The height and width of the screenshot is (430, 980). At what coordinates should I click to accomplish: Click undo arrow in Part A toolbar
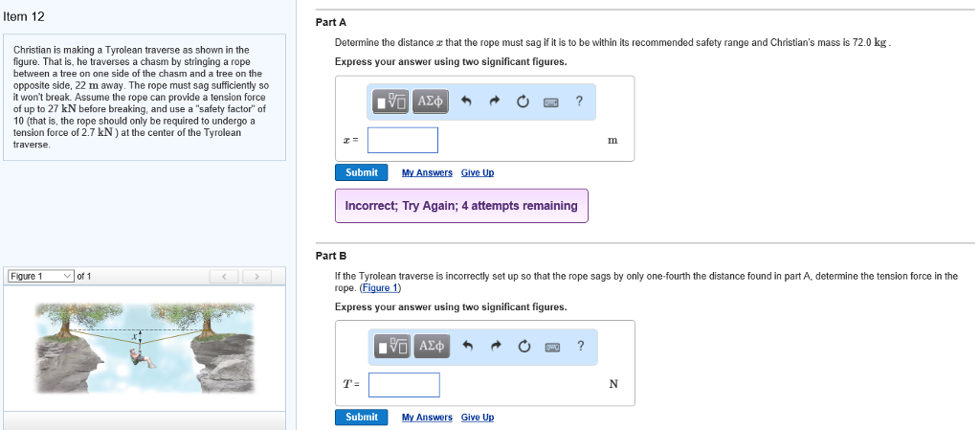467,102
